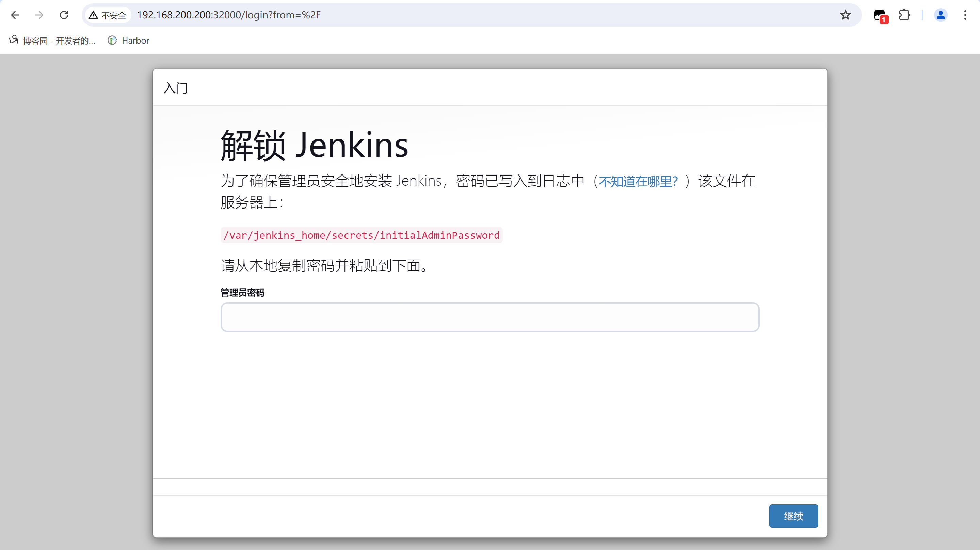
Task: Click the browser back arrow
Action: coord(15,15)
